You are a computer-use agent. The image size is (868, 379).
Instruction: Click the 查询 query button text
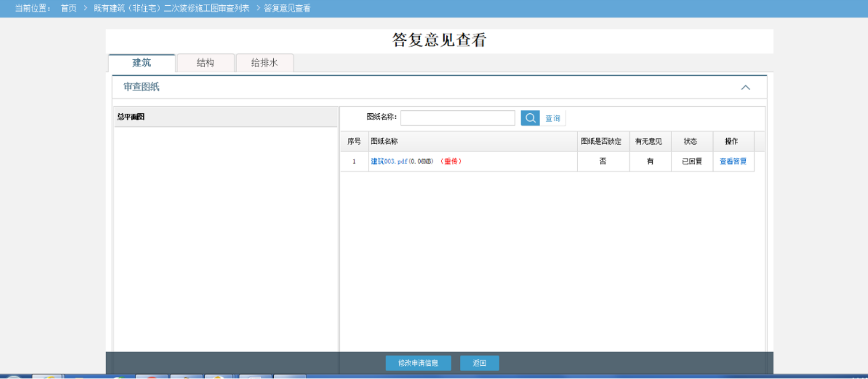[553, 118]
